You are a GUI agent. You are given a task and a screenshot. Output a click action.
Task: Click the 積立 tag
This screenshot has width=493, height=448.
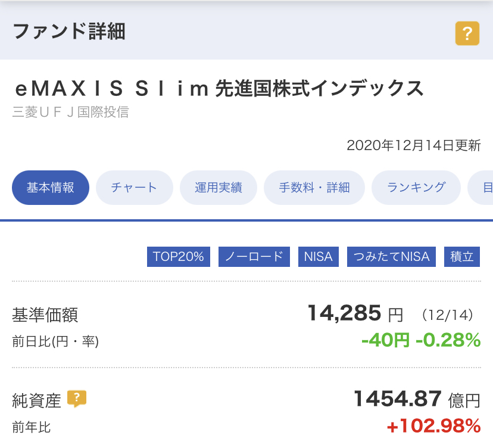(462, 257)
